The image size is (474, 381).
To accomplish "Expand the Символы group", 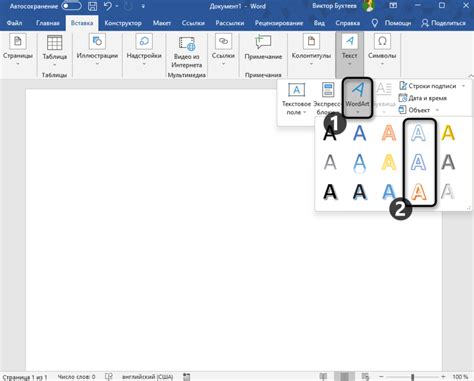I will click(382, 50).
